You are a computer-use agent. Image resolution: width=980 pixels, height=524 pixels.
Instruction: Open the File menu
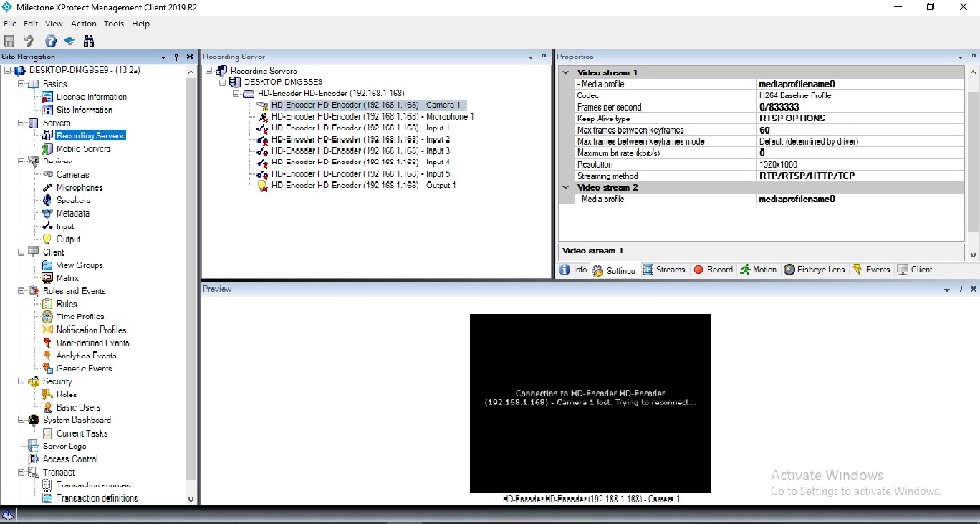[x=10, y=24]
